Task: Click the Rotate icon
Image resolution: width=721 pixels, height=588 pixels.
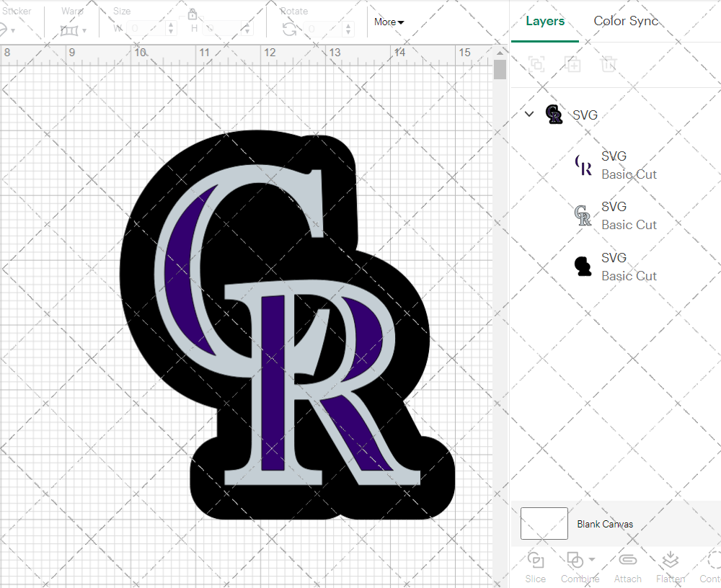Action: tap(289, 30)
